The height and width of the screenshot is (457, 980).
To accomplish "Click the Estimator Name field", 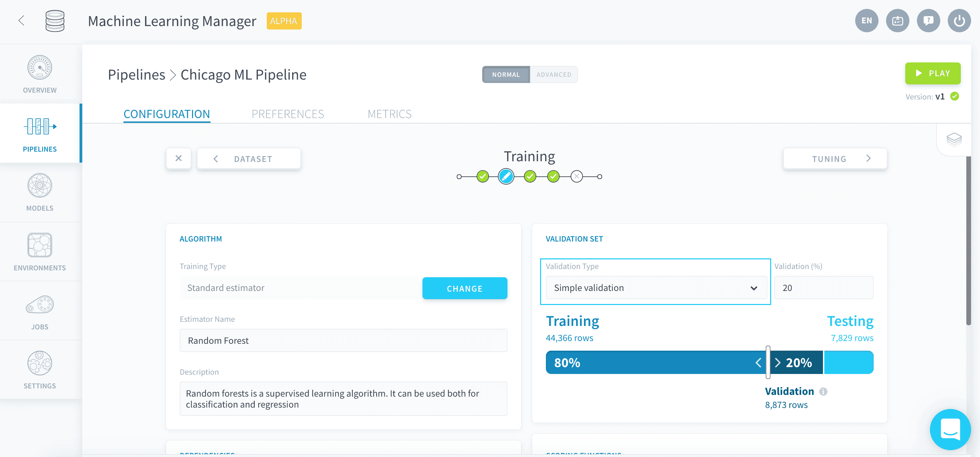I will click(x=343, y=341).
